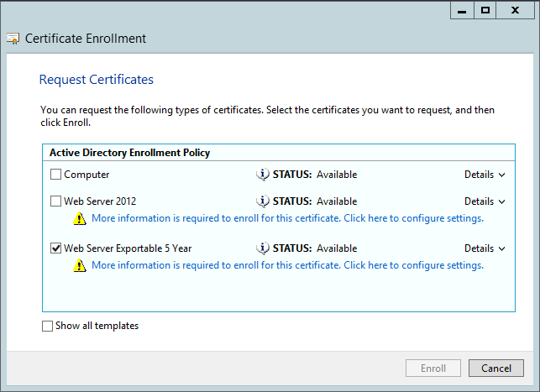This screenshot has height=392, width=540.
Task: Enable the Web Server 2012 certificate checkbox
Action: (x=56, y=201)
